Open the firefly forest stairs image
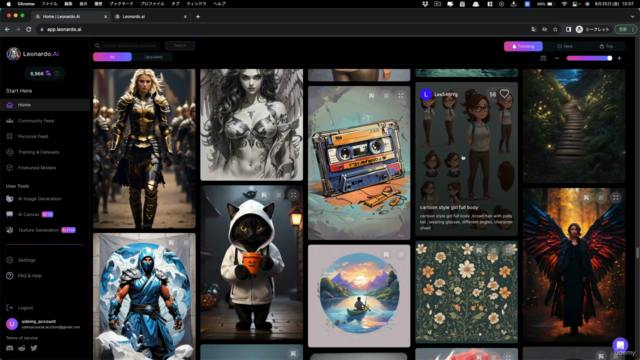Viewport: 640px width, 360px height. [x=574, y=126]
